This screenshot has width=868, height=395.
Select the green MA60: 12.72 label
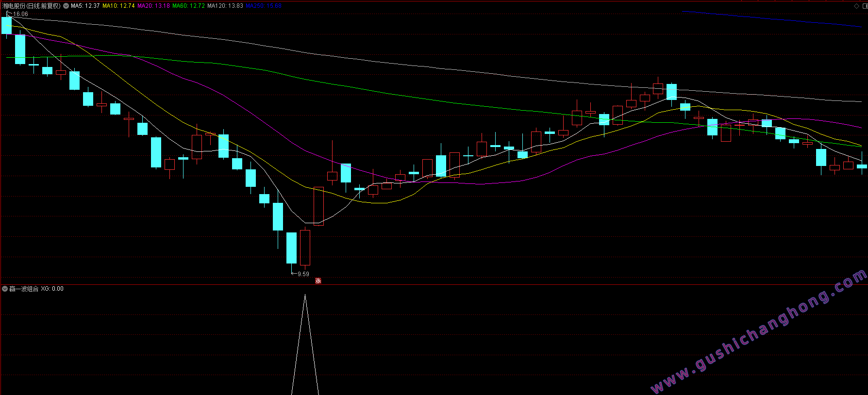click(189, 6)
